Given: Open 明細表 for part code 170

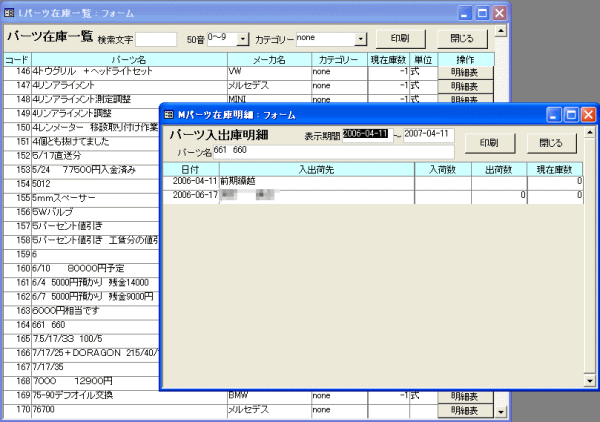Looking at the screenshot, I should pos(465,410).
